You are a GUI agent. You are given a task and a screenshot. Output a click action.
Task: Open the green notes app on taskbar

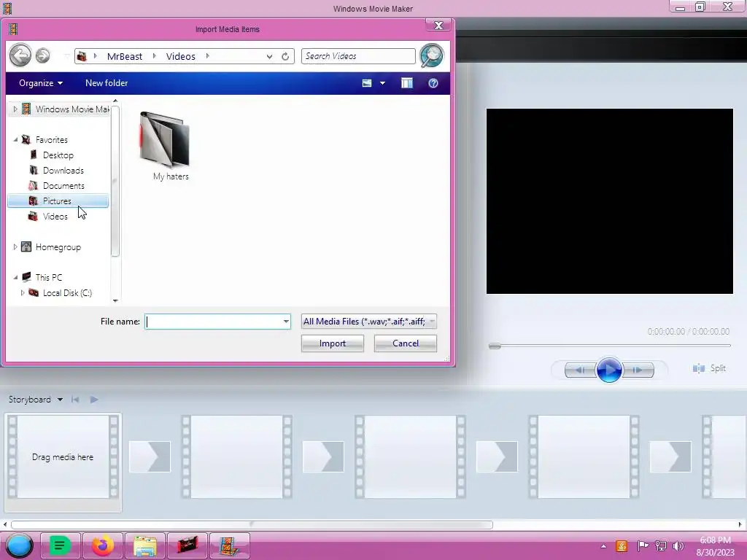tap(60, 546)
